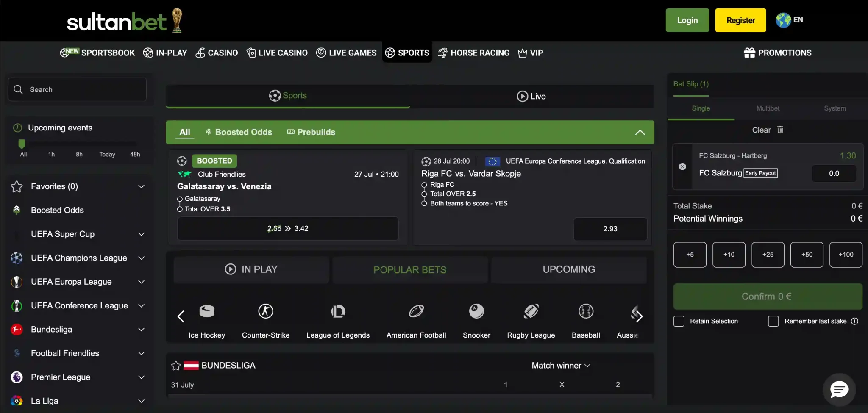The image size is (868, 413).
Task: Select the Snooker sport icon
Action: tap(476, 311)
